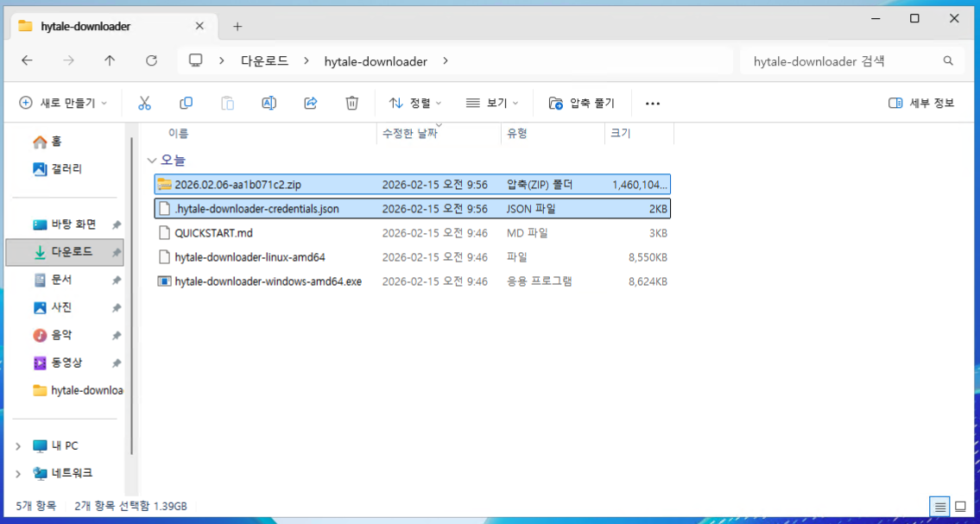Click the 압축 풀기 extract button

[x=582, y=103]
